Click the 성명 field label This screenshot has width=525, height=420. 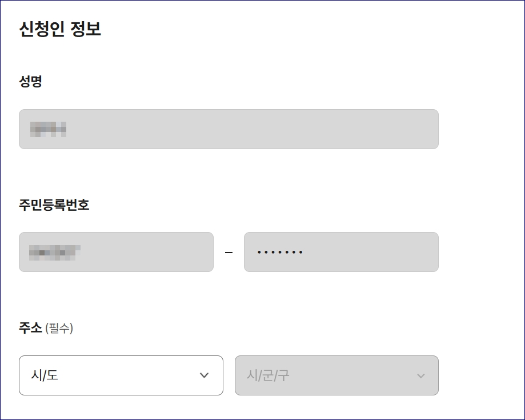tap(30, 82)
